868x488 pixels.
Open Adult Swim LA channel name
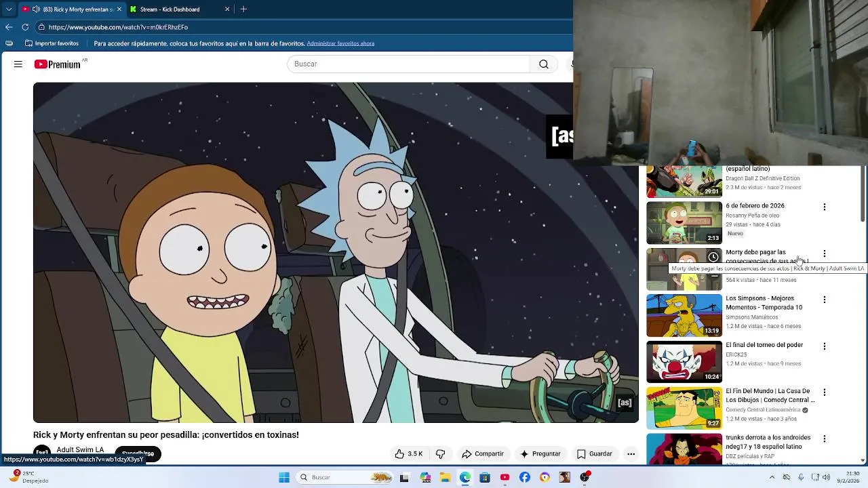80,450
